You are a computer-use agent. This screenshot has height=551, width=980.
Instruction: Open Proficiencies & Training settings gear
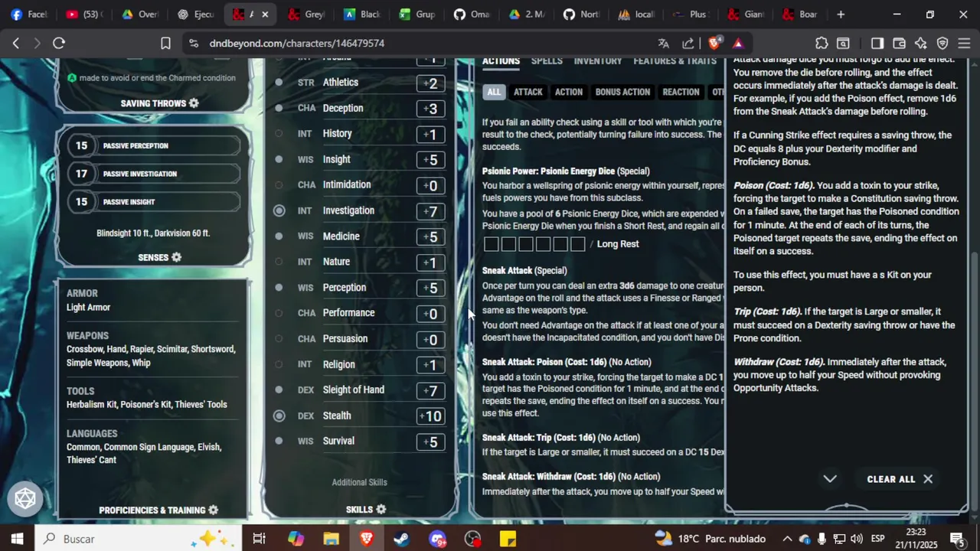point(213,510)
